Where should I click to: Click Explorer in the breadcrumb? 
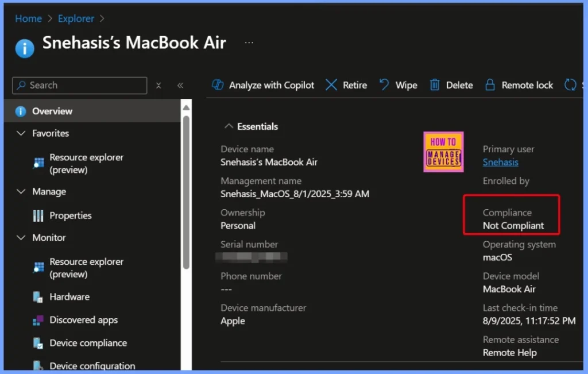click(76, 18)
